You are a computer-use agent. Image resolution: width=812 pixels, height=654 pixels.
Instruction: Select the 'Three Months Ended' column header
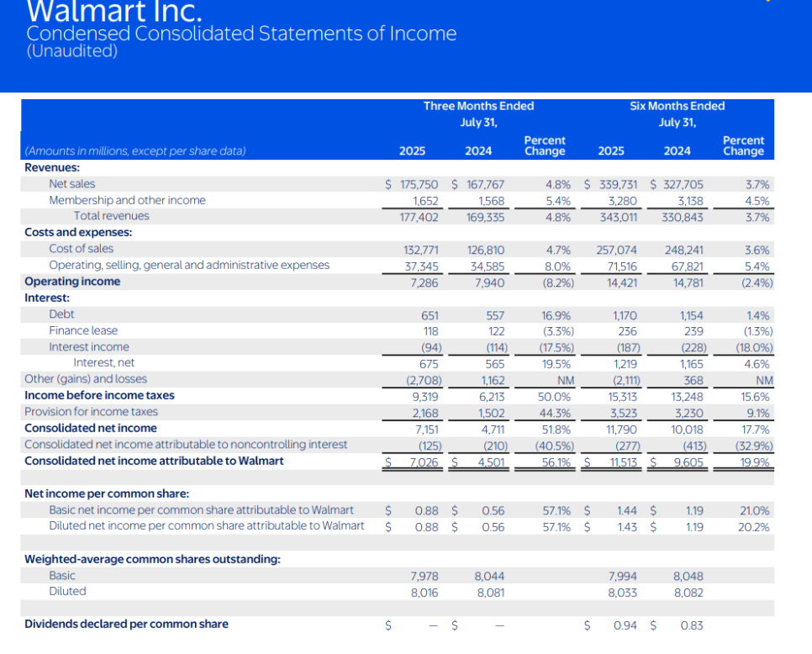[x=478, y=106]
